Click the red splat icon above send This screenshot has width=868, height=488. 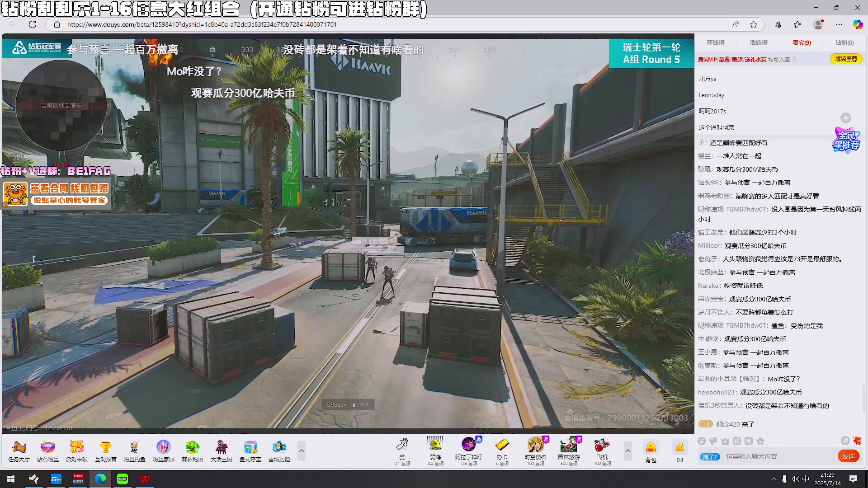[x=857, y=441]
